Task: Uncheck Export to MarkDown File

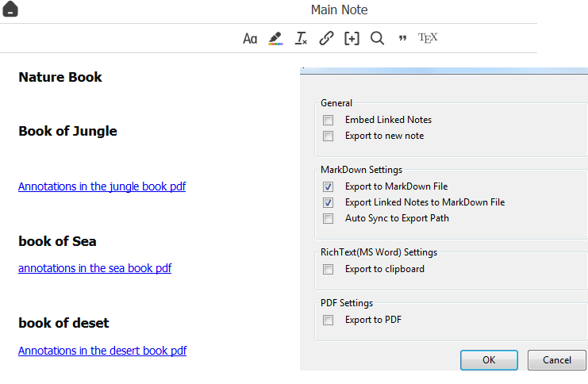Action: [x=329, y=186]
